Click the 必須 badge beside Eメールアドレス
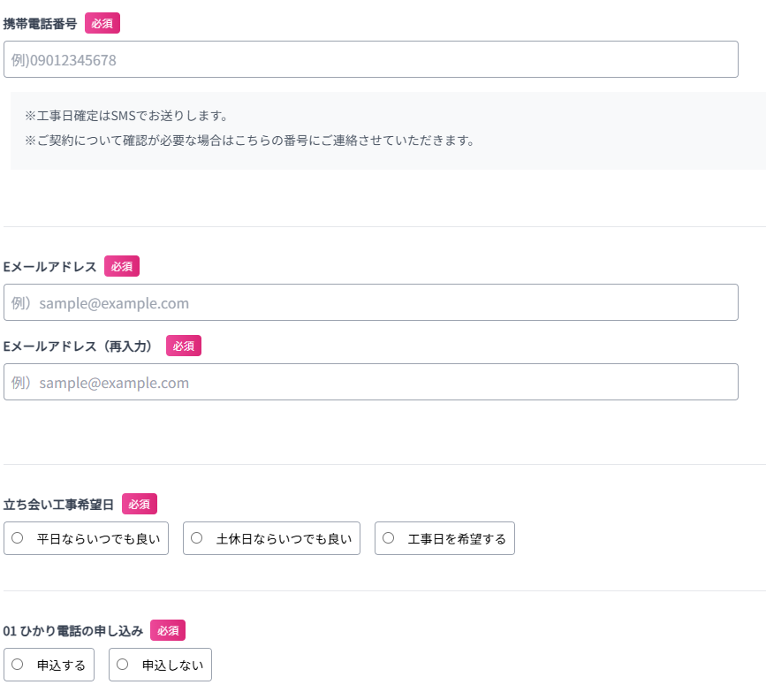This screenshot has height=700, width=766. pos(122,266)
